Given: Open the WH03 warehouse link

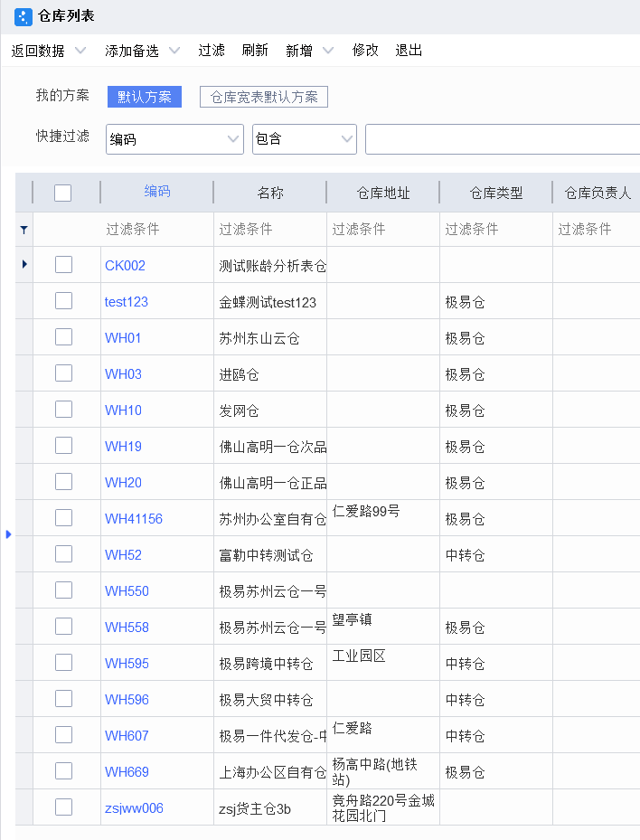Looking at the screenshot, I should (x=123, y=374).
